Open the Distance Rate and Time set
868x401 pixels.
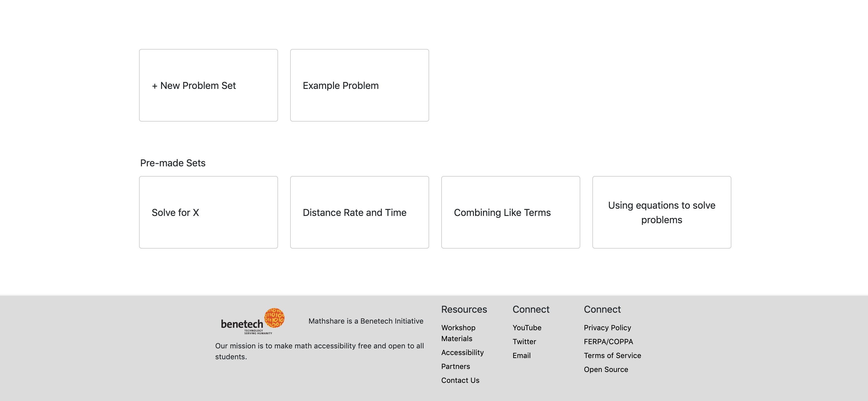(359, 213)
